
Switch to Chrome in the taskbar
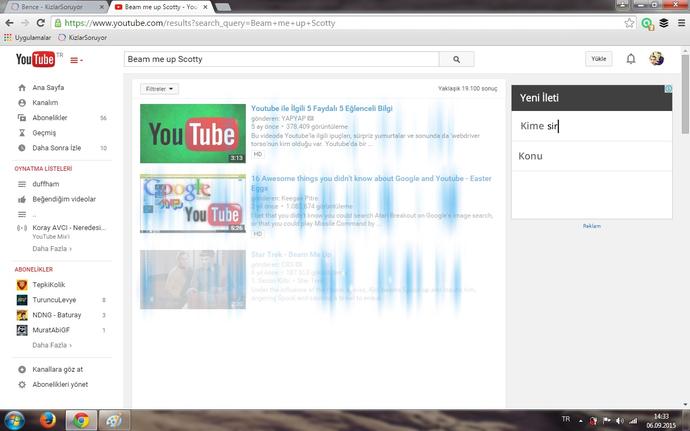coord(81,420)
